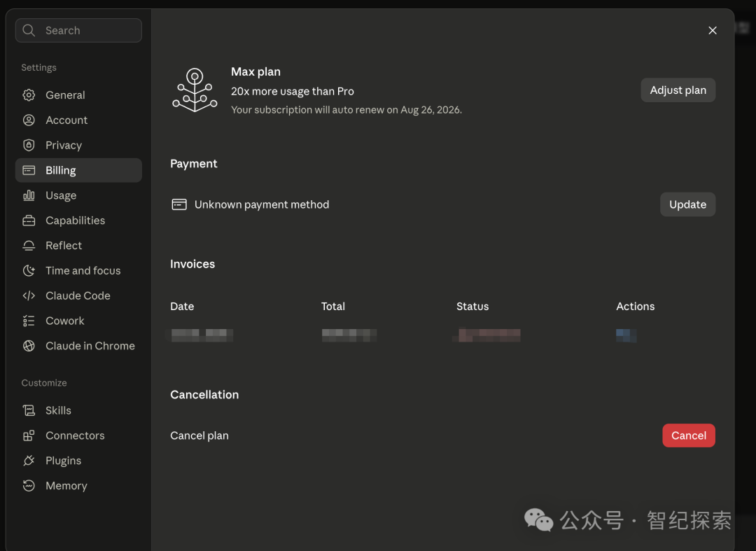Click the Claude in Chrome icon
Screen dimensions: 756x551
(x=29, y=346)
